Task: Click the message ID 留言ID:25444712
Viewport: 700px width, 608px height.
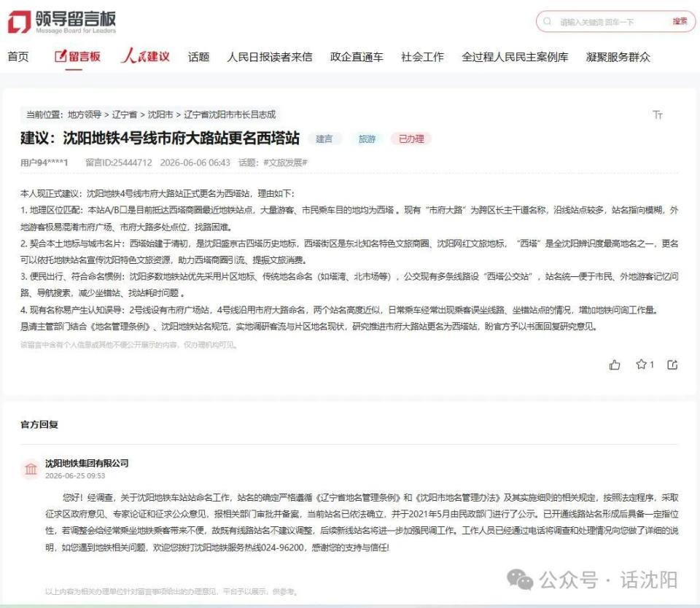Action: (x=119, y=163)
